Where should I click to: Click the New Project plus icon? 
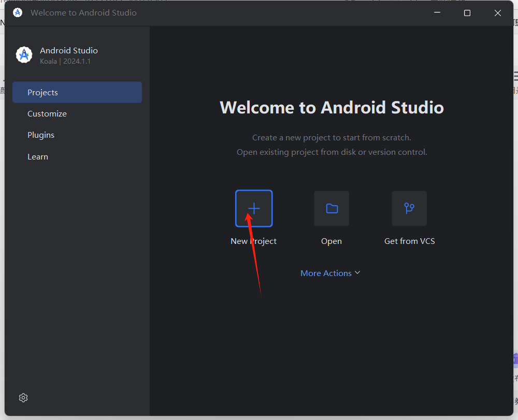click(x=254, y=208)
